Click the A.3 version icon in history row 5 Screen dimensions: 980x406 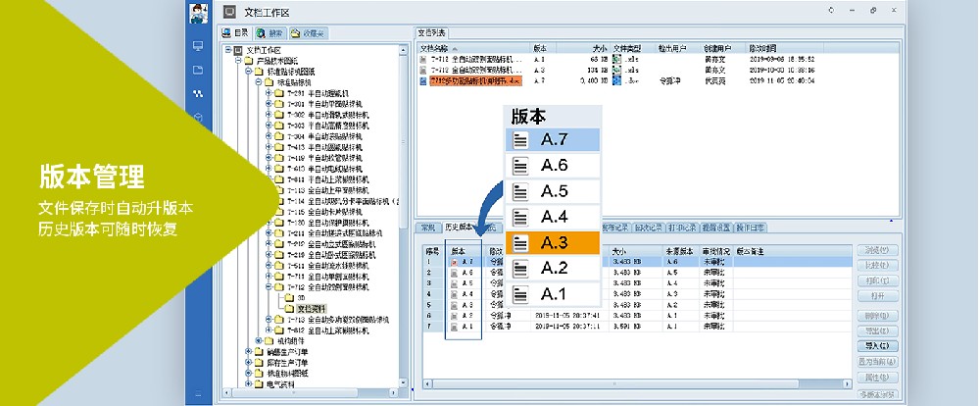point(454,305)
